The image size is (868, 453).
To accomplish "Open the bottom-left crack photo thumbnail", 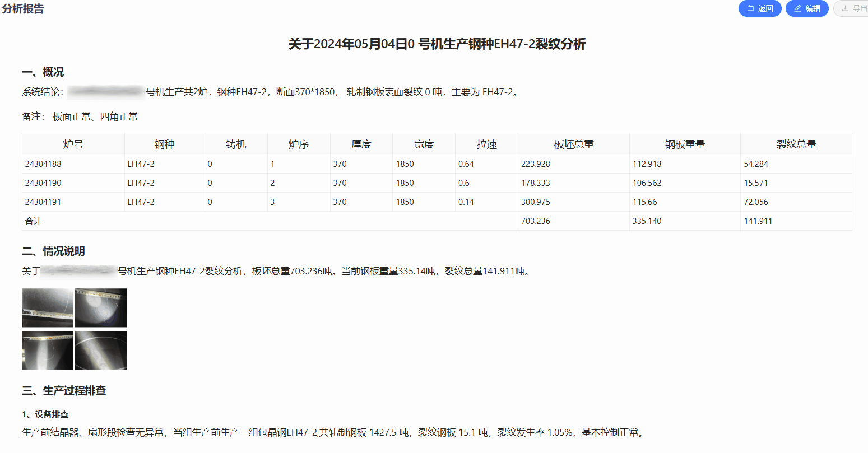I will 48,350.
